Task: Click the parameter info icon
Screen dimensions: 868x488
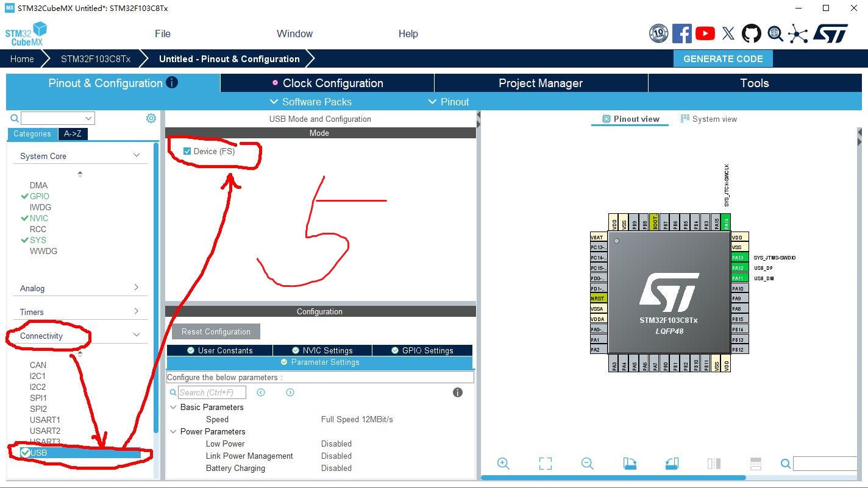Action: tap(458, 392)
